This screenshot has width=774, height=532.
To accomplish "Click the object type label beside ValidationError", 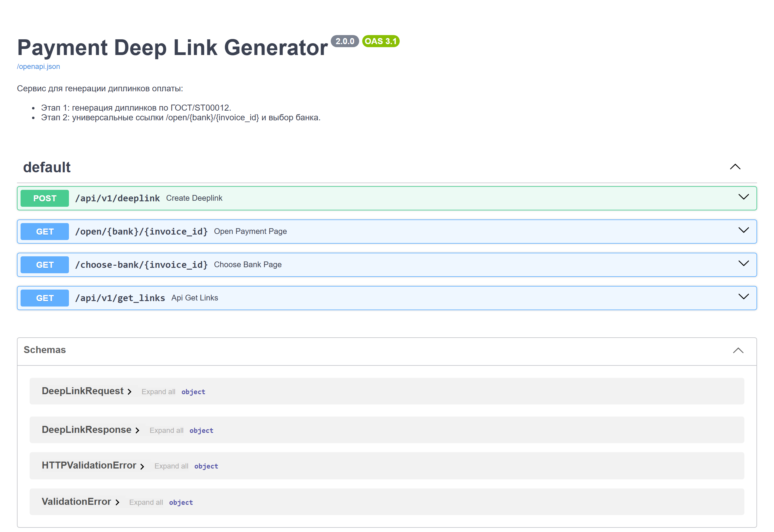I will pyautogui.click(x=181, y=503).
